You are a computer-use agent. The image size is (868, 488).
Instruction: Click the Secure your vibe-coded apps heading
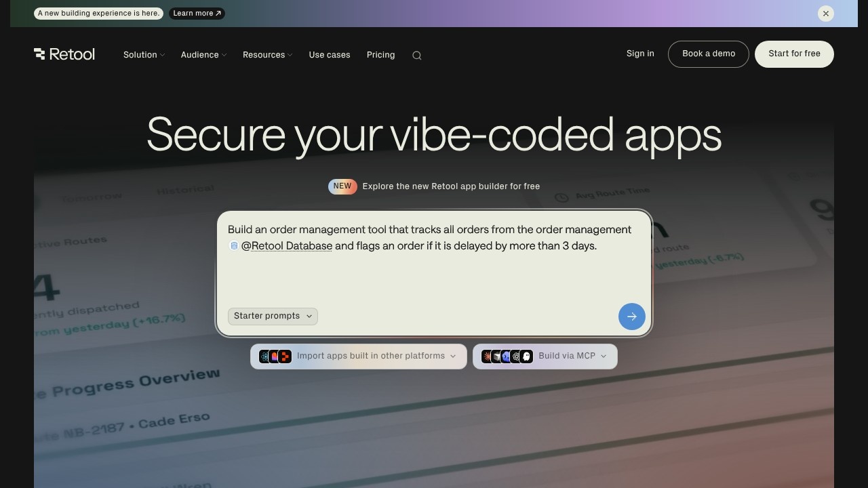pyautogui.click(x=434, y=135)
